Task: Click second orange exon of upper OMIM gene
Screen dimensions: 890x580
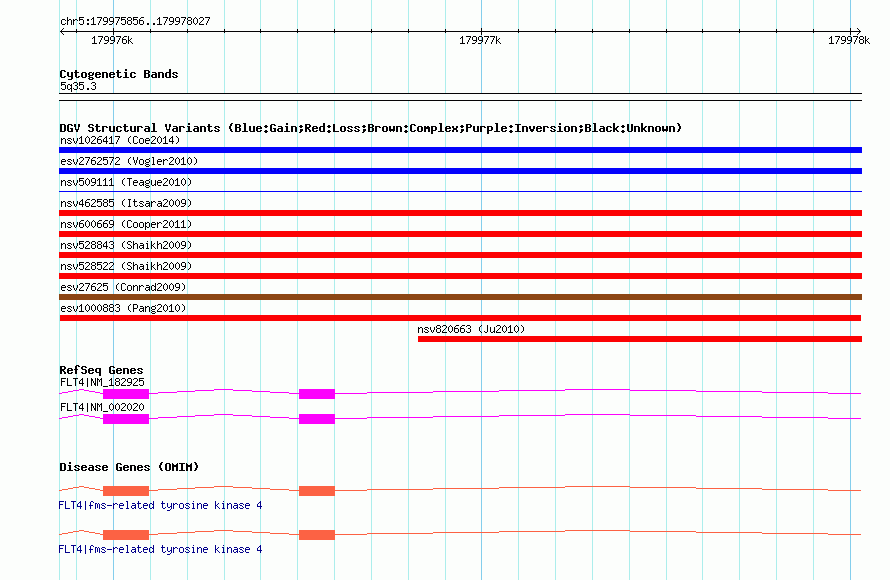Action: 317,491
